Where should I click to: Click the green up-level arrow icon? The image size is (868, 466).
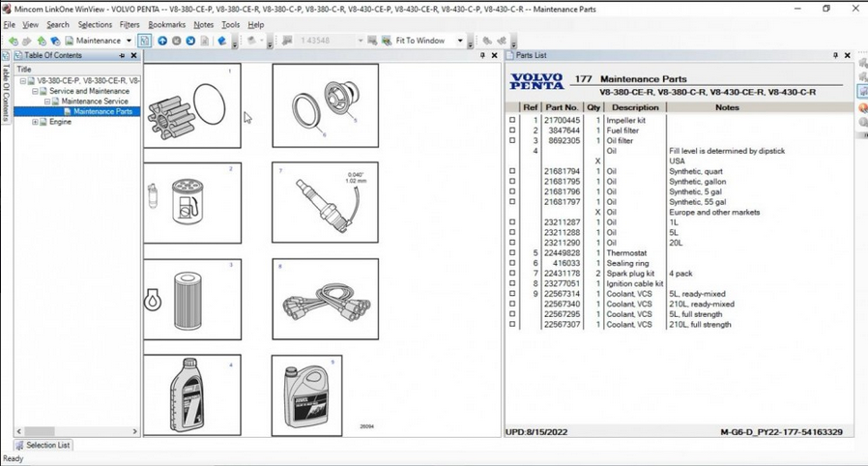[x=42, y=41]
